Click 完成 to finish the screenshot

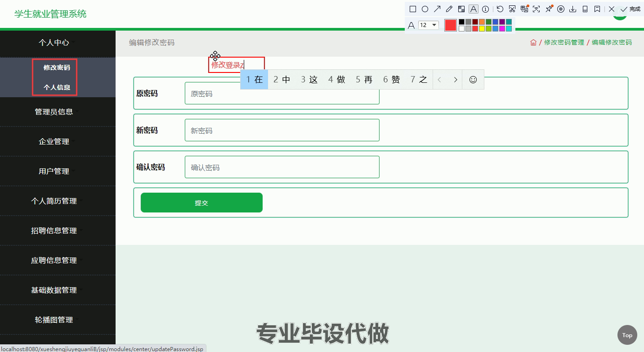pos(630,9)
